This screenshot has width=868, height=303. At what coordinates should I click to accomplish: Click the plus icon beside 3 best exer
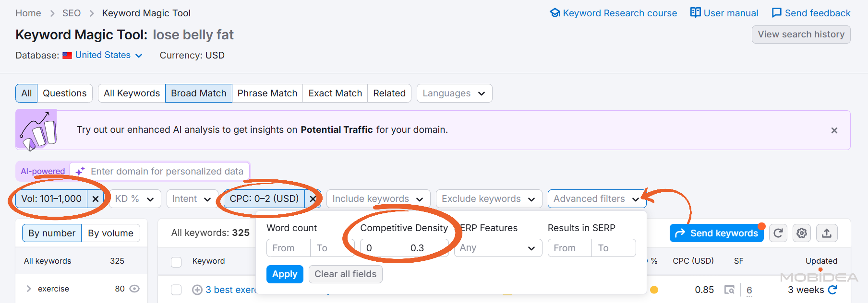[197, 290]
